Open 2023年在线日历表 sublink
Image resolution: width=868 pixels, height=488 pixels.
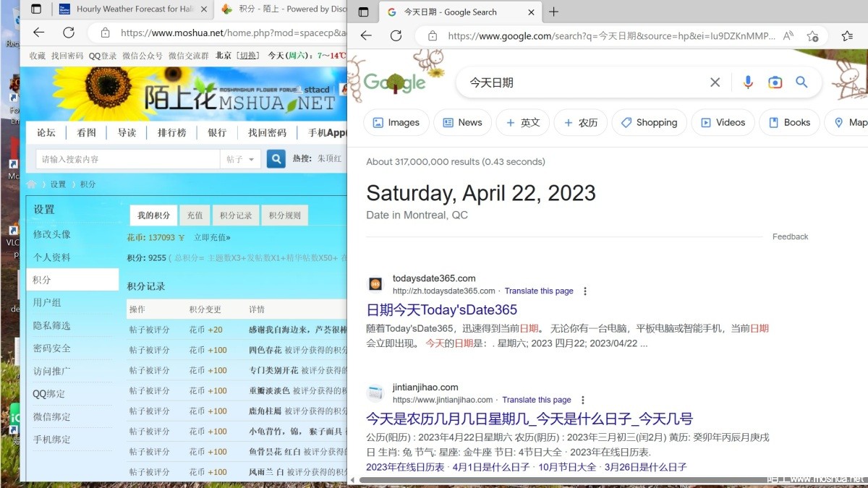(x=405, y=467)
